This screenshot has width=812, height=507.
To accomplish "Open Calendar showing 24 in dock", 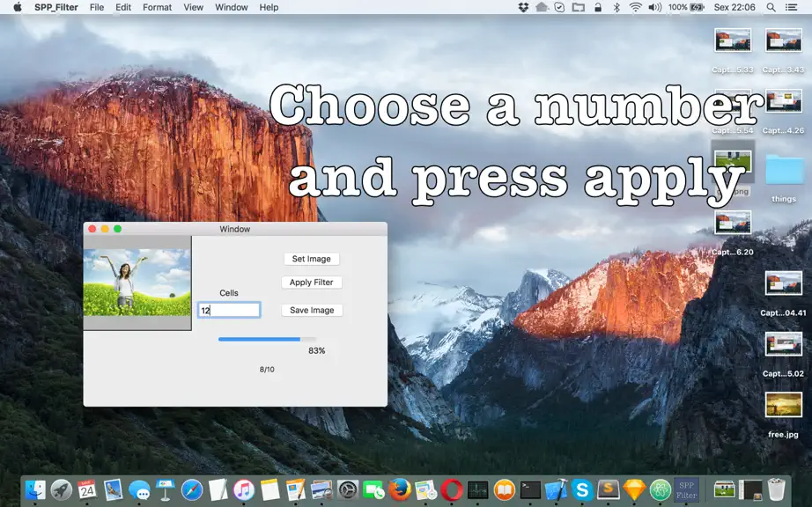I will click(87, 489).
